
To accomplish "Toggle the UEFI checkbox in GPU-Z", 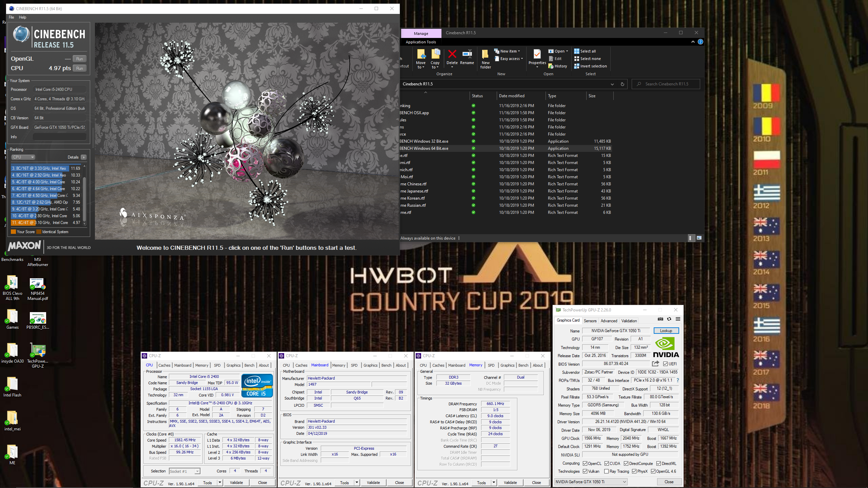I will click(x=666, y=364).
